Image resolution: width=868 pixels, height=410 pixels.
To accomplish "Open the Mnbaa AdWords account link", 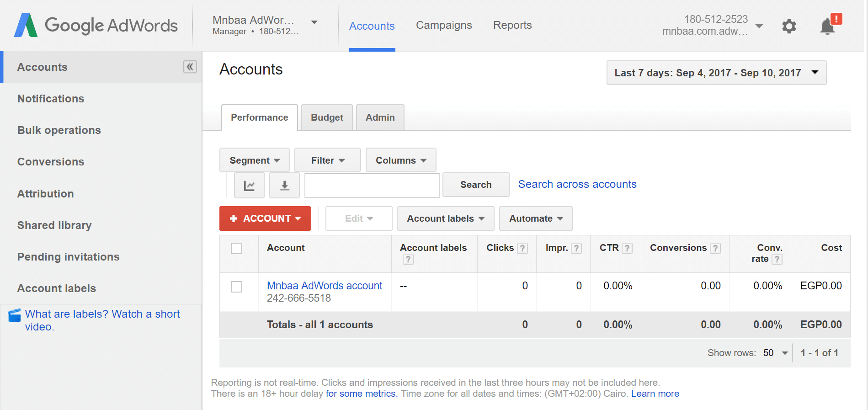I will [325, 286].
